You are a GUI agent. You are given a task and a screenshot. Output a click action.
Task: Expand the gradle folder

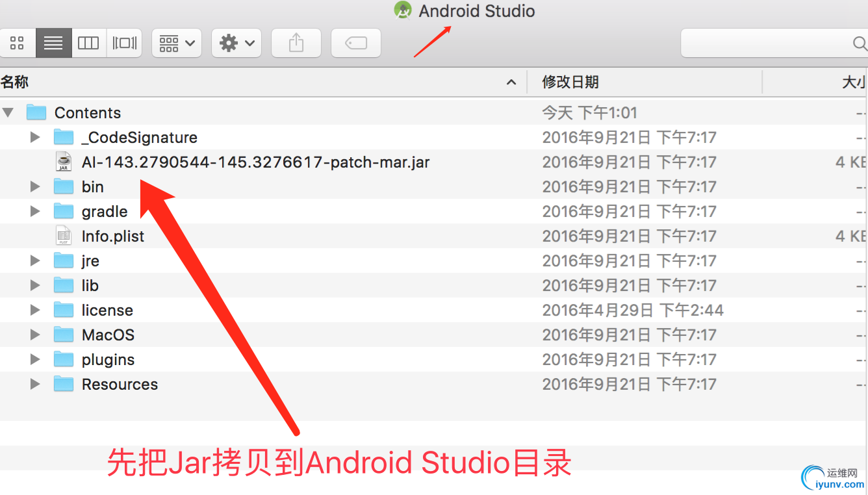point(35,211)
